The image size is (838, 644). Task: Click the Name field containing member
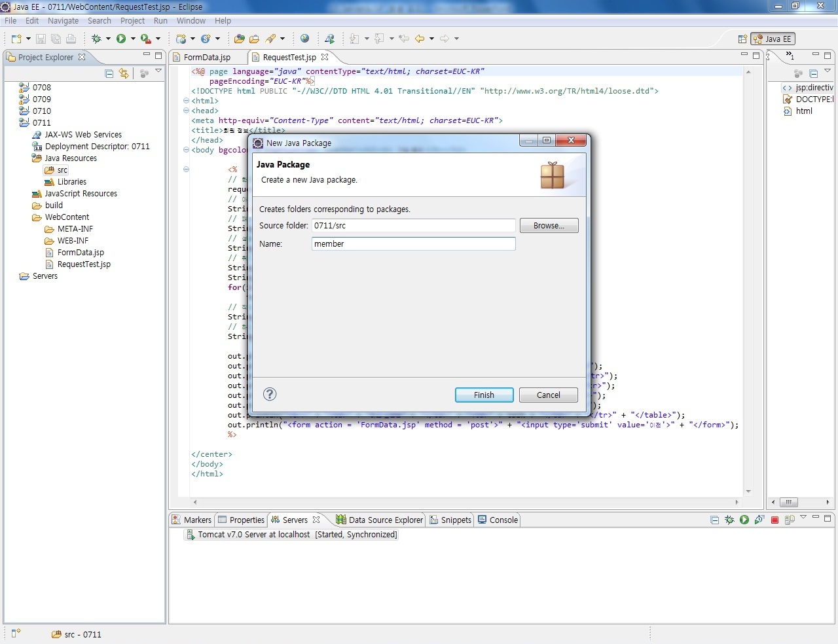click(x=414, y=243)
